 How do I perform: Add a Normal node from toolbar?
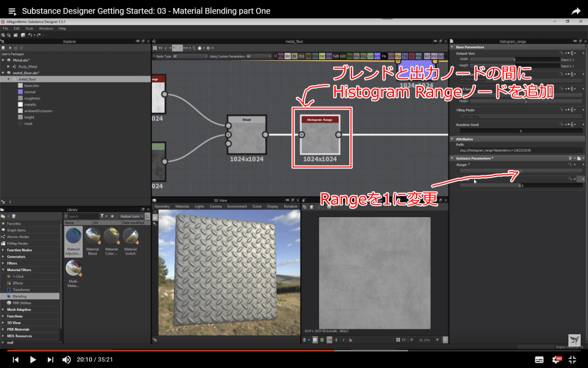[x=377, y=56]
